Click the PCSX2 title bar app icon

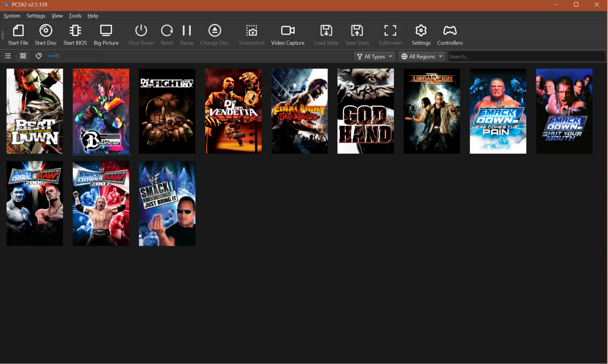6,4
